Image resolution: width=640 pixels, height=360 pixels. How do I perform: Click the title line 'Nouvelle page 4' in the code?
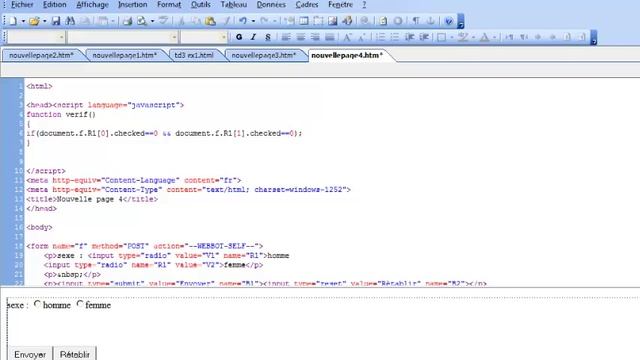pos(92,199)
